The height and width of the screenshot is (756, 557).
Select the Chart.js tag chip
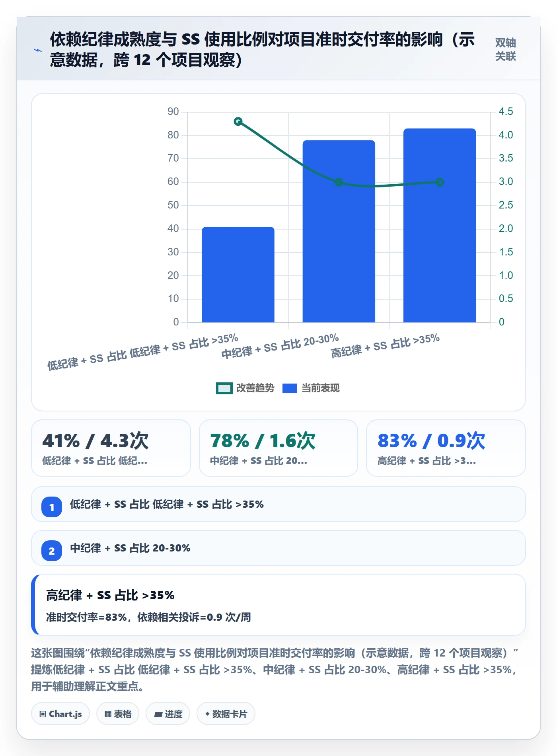click(60, 714)
